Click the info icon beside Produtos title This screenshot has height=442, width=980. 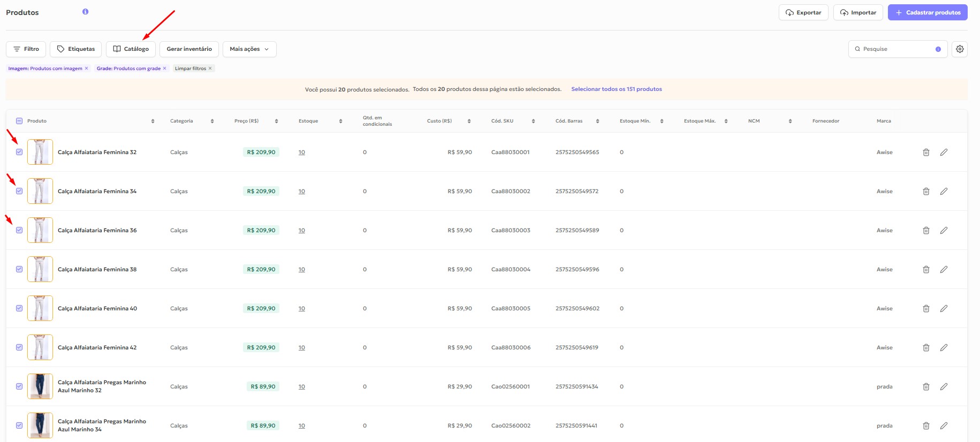click(85, 11)
